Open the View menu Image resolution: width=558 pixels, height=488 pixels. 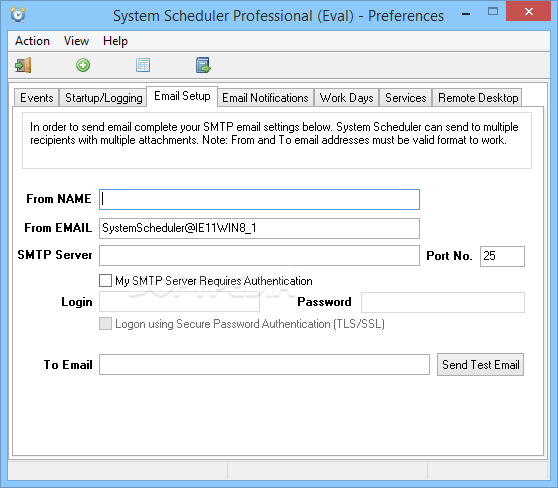click(77, 41)
